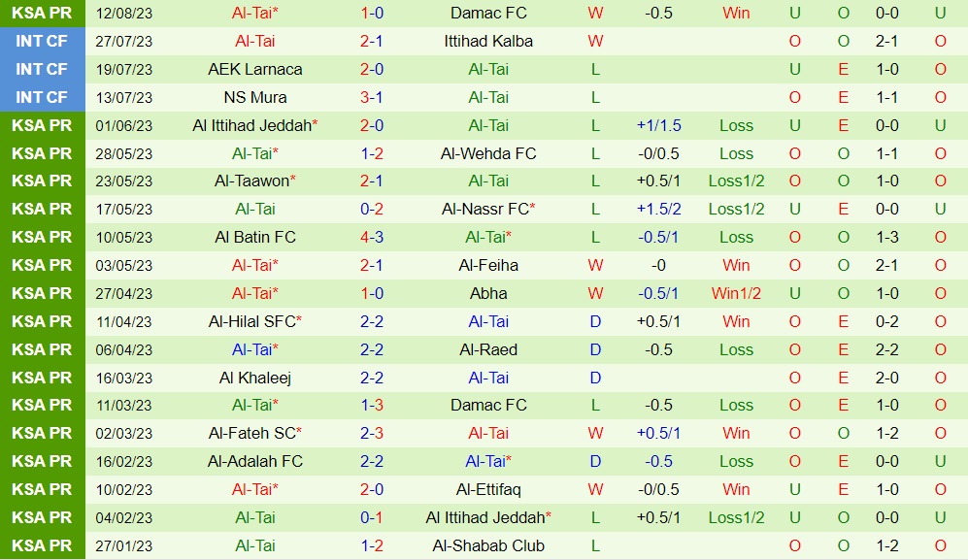This screenshot has height=560, width=968.
Task: Open the Abha team link
Action: [x=488, y=293]
